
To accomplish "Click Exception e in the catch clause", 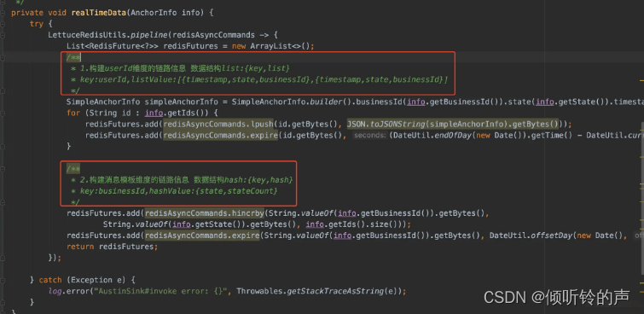I will [x=96, y=280].
